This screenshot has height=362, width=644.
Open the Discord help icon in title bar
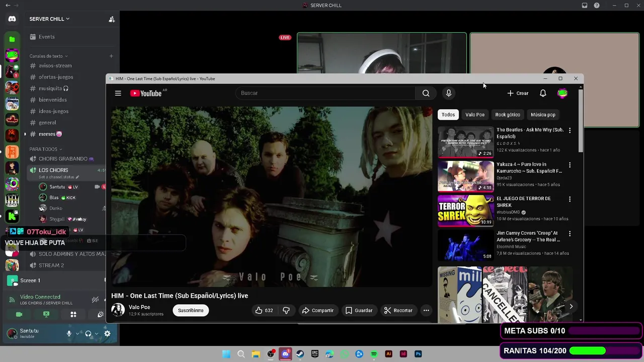click(597, 6)
